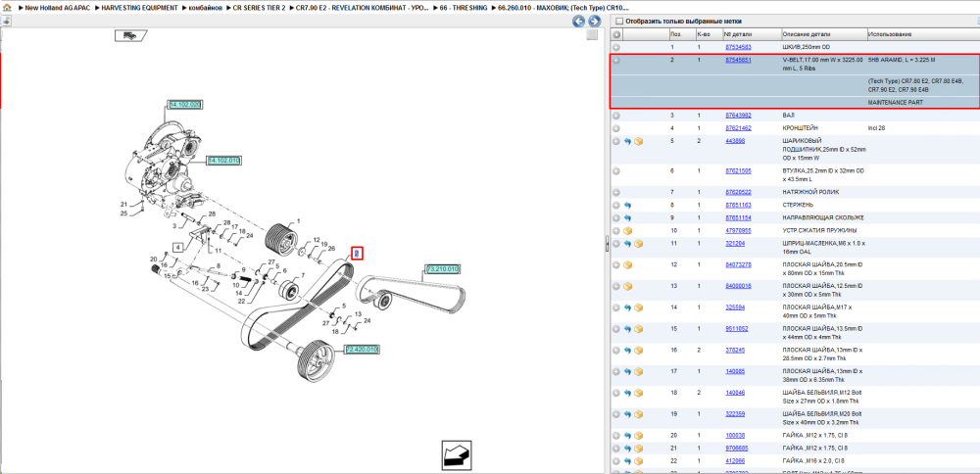Click blue replacement arrow for part 140846

pyautogui.click(x=628, y=394)
